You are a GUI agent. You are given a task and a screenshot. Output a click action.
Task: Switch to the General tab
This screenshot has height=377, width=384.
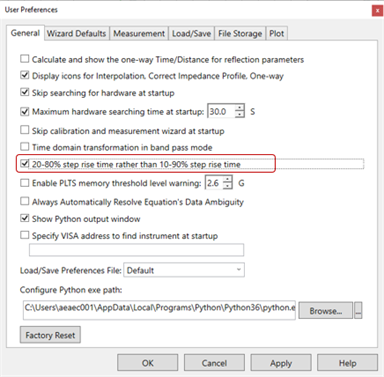point(25,33)
